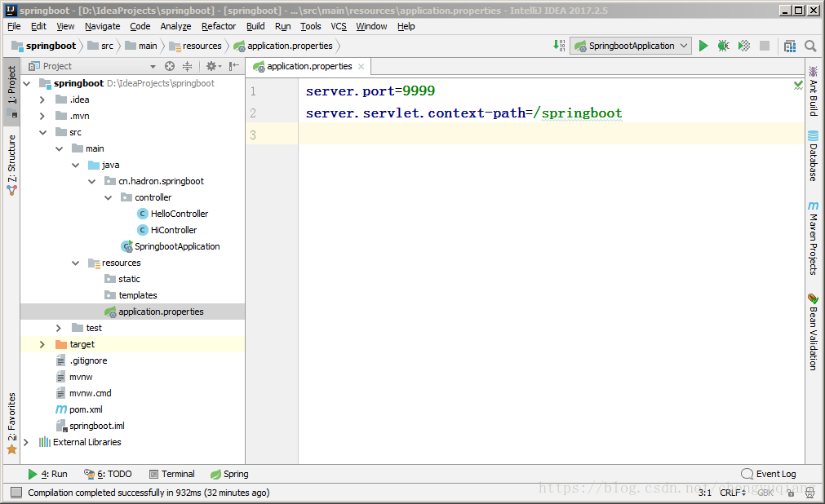This screenshot has width=825, height=504.
Task: Close the application.properties editor tab
Action: coord(361,66)
